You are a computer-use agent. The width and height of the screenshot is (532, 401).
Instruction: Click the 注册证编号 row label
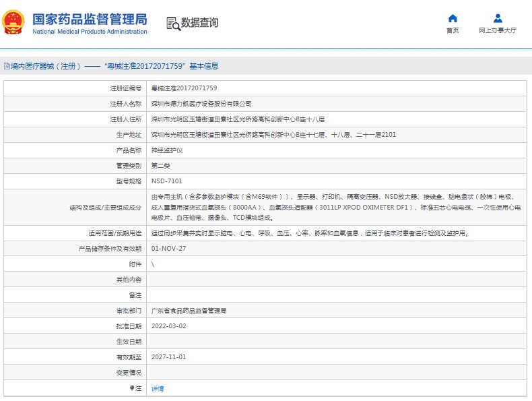click(125, 88)
